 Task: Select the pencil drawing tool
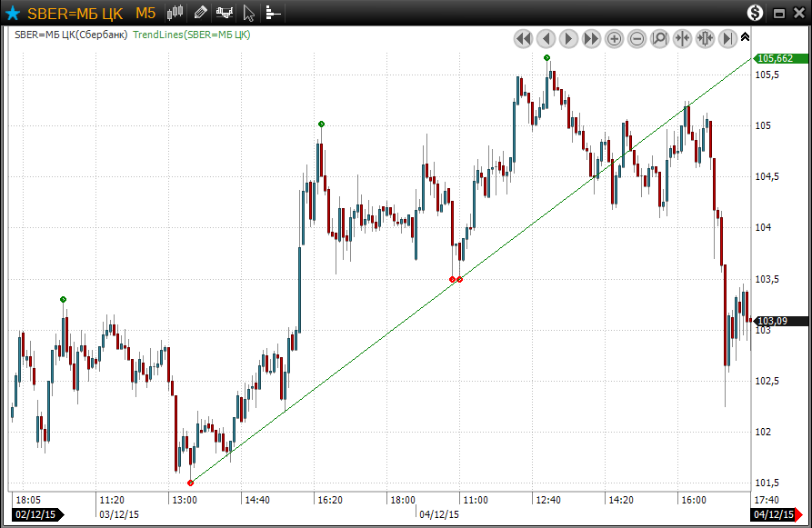(200, 13)
